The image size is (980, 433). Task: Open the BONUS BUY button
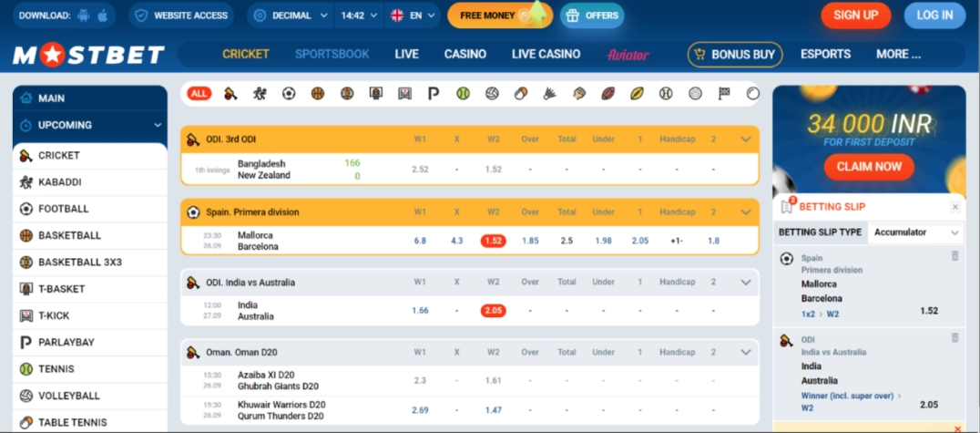tap(735, 55)
